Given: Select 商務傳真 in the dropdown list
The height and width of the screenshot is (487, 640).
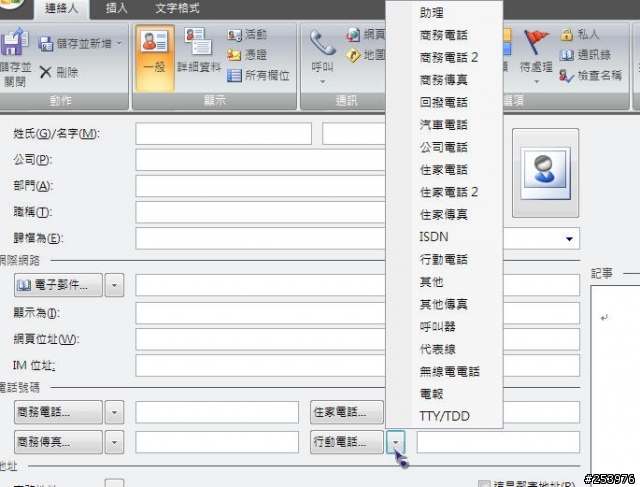Looking at the screenshot, I should tap(444, 80).
